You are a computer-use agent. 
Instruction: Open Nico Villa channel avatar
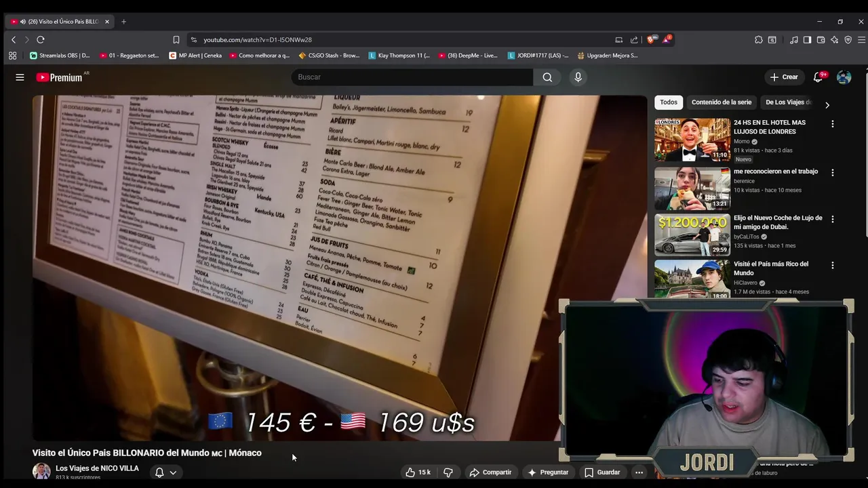coord(41,472)
